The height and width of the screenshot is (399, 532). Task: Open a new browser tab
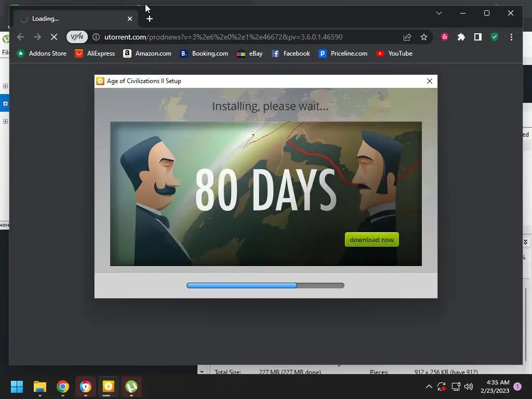click(150, 19)
